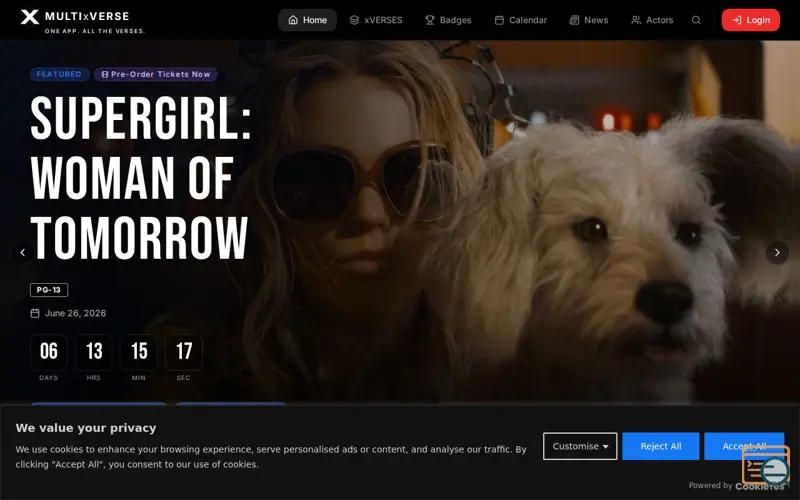Advance carousel with right arrow
The width and height of the screenshot is (800, 500).
[x=777, y=252]
